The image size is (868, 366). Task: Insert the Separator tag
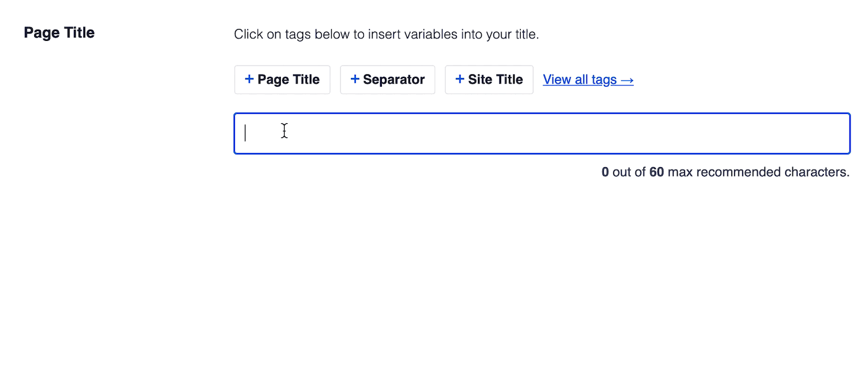point(387,80)
